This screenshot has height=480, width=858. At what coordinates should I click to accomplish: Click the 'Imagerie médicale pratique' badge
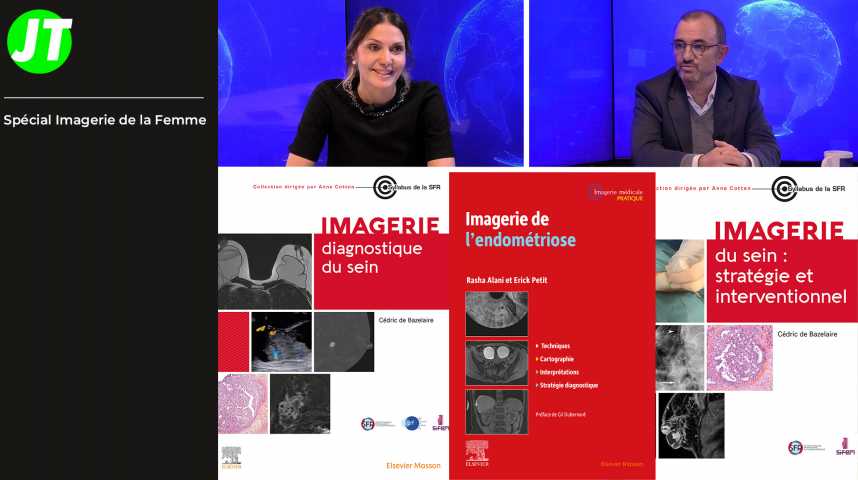[617, 194]
